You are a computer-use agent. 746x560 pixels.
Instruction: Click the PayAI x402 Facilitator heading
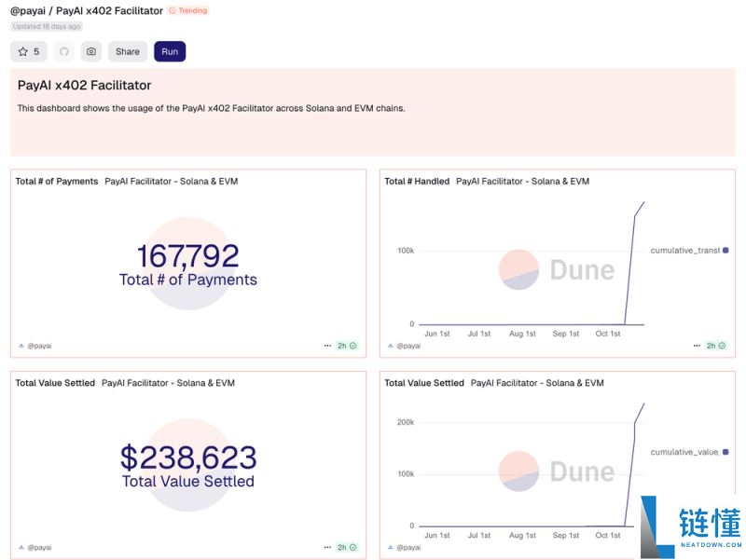click(x=84, y=85)
